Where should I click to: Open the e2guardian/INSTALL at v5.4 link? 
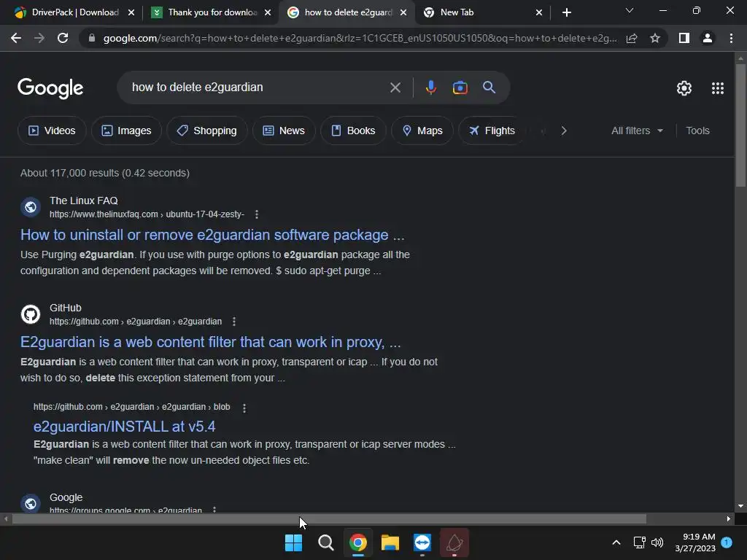124,426
